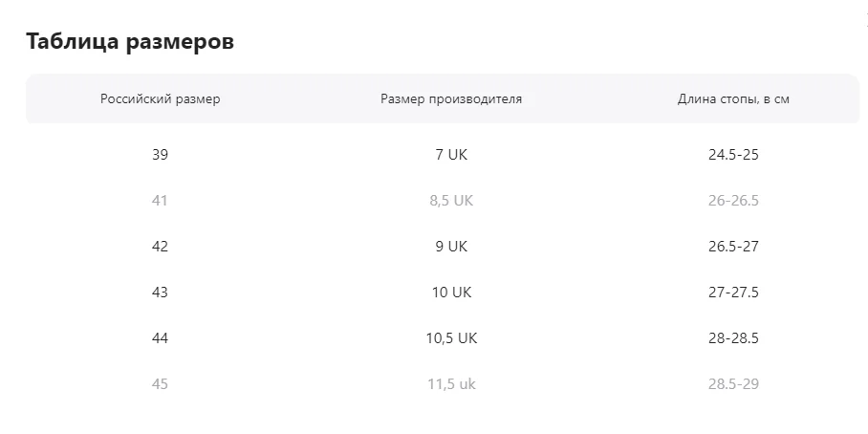Click the "Таблица размеров" heading
The image size is (868, 434).
click(x=130, y=41)
